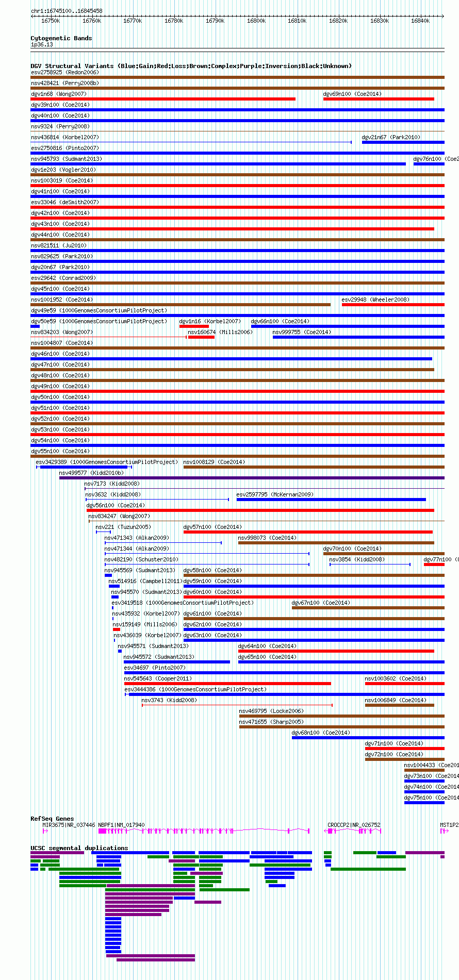
Task: Select nsv514916 (Campbell2011) label
Action: (146, 581)
